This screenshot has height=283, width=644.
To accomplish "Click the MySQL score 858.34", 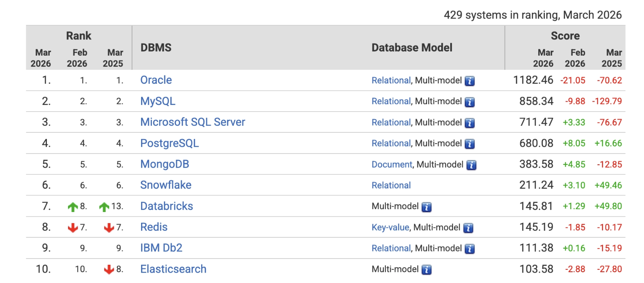I will tap(536, 101).
